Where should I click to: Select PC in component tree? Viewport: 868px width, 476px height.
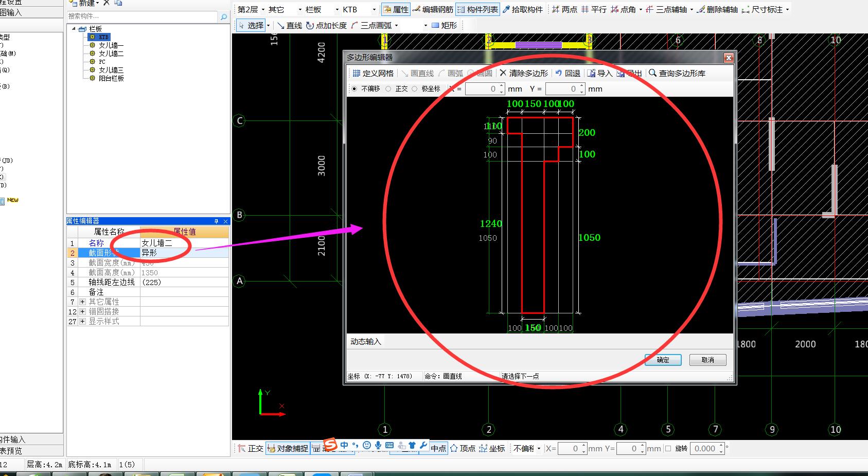coord(102,62)
